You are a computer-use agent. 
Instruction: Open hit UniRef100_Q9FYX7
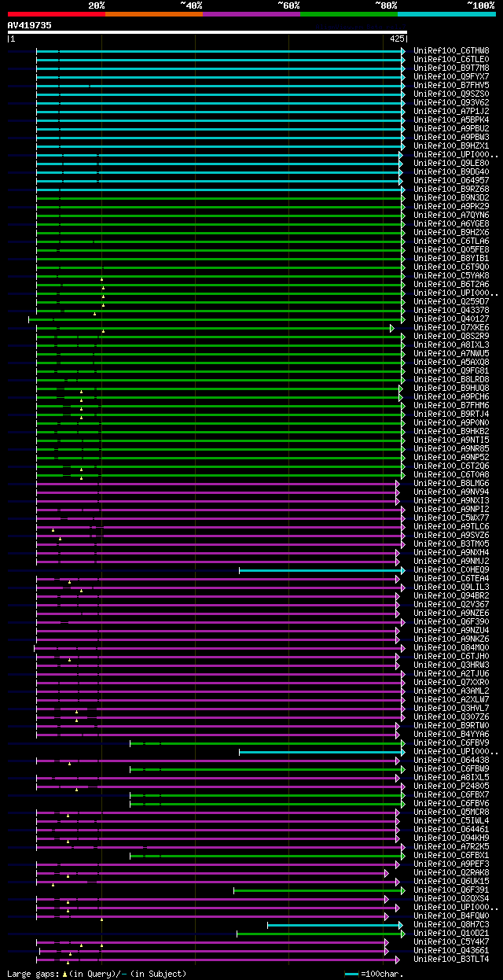[x=451, y=76]
